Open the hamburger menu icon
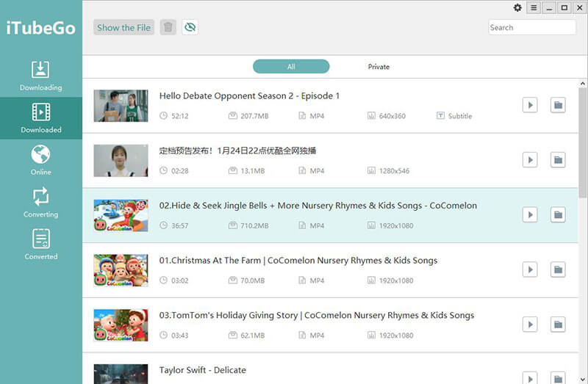The height and width of the screenshot is (384, 588). (x=534, y=8)
